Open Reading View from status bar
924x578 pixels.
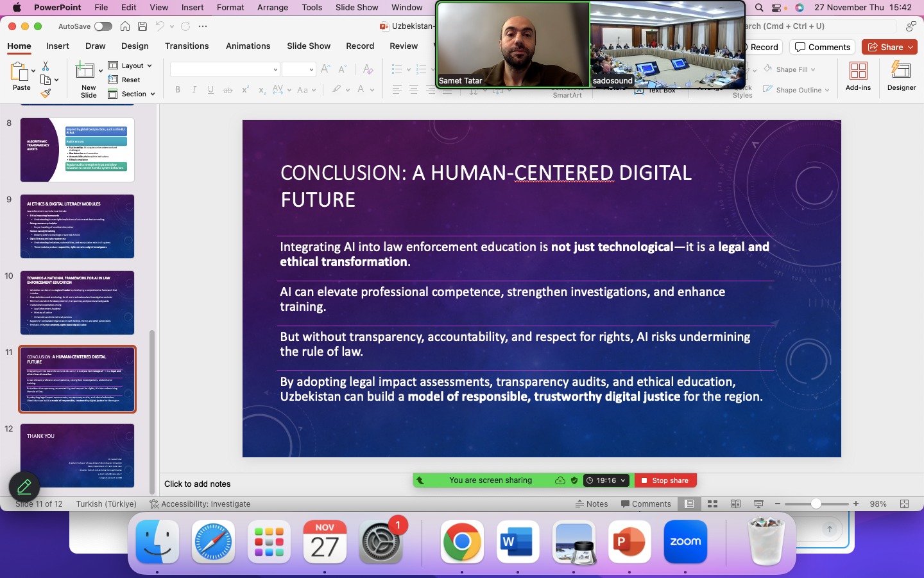(735, 504)
